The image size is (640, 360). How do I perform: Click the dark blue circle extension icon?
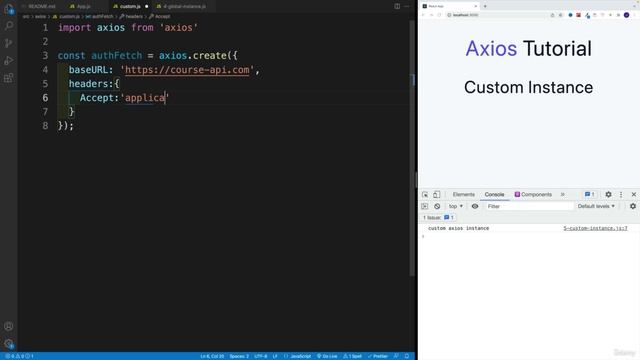pos(571,15)
